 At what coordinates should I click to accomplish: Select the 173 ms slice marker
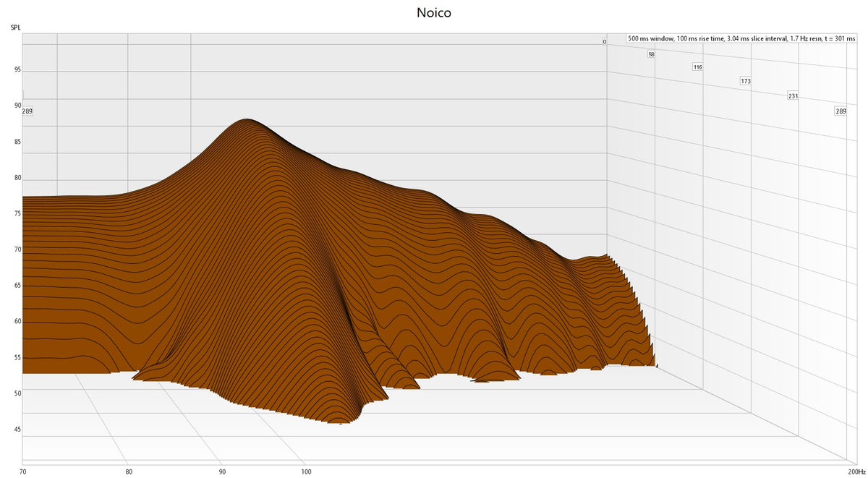click(745, 82)
